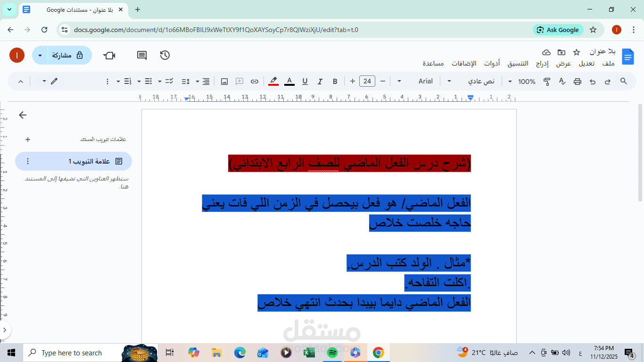Activate the paint format tool
The height and width of the screenshot is (362, 644).
pyautogui.click(x=547, y=82)
